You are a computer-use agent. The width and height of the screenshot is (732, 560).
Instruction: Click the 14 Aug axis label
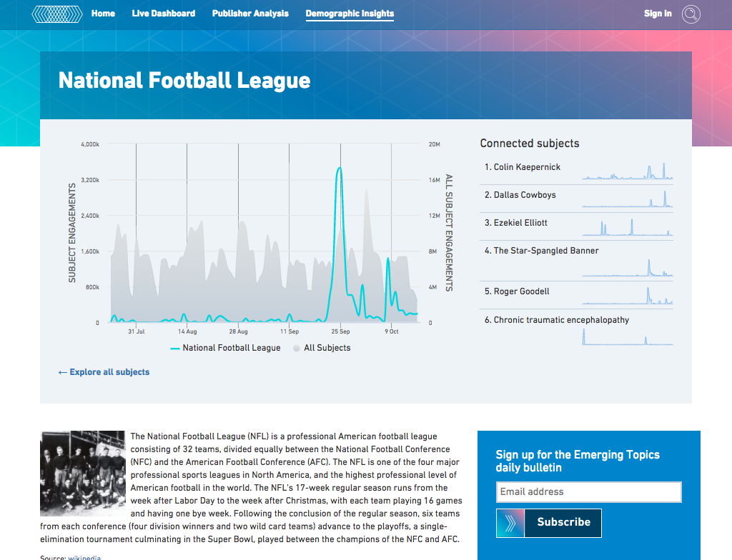[x=187, y=332]
